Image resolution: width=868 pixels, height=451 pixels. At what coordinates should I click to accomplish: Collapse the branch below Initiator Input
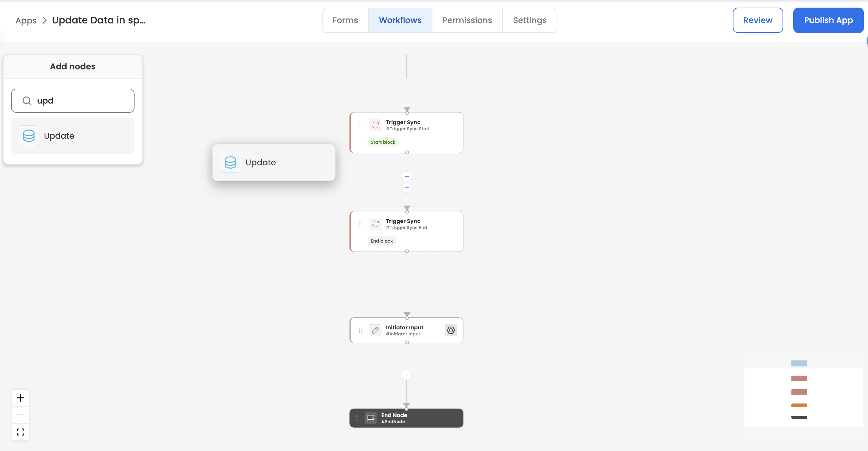click(407, 375)
